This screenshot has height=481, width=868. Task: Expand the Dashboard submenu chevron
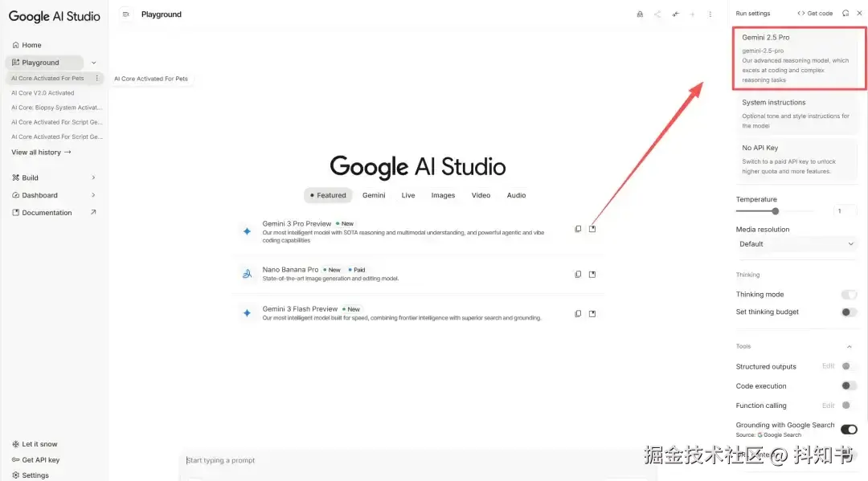pos(93,195)
